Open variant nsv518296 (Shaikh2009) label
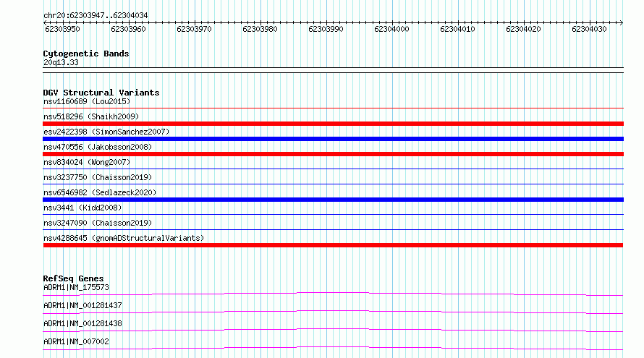 (x=91, y=116)
